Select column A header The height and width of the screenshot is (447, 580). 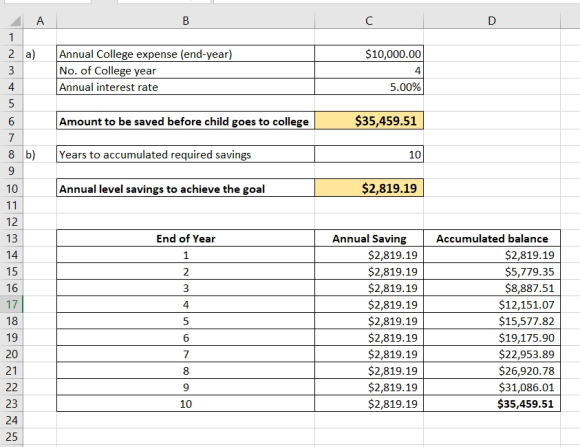[x=40, y=21]
